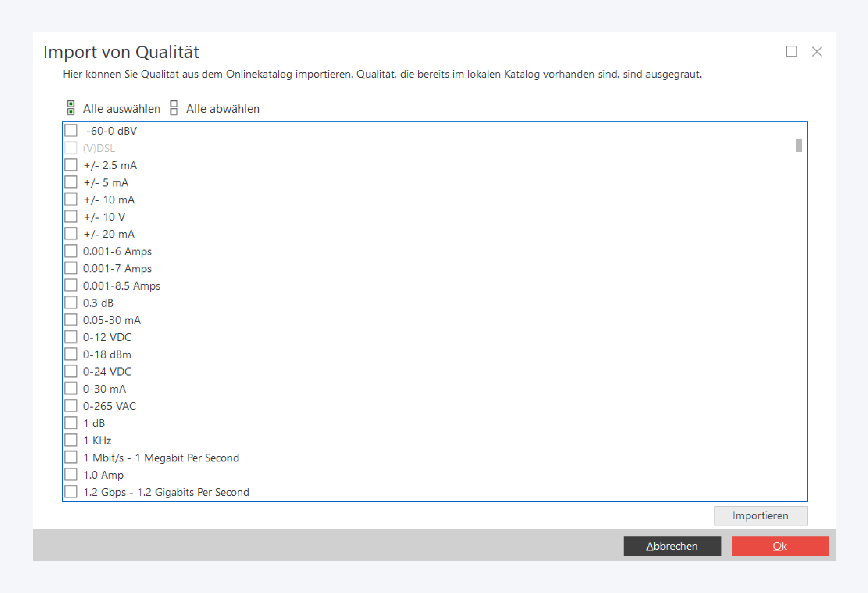Click the Abbrechen button

[672, 546]
